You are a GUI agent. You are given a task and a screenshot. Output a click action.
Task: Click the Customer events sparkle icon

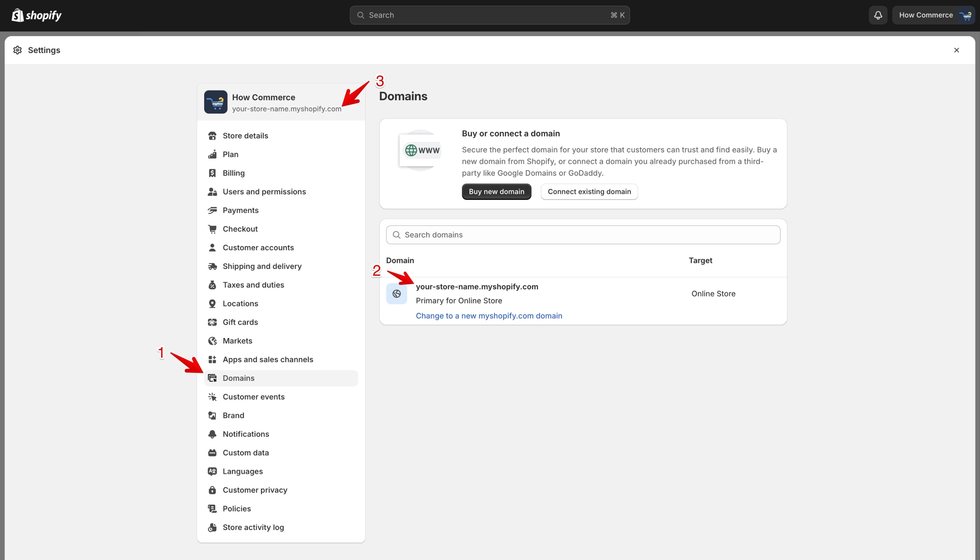click(212, 397)
